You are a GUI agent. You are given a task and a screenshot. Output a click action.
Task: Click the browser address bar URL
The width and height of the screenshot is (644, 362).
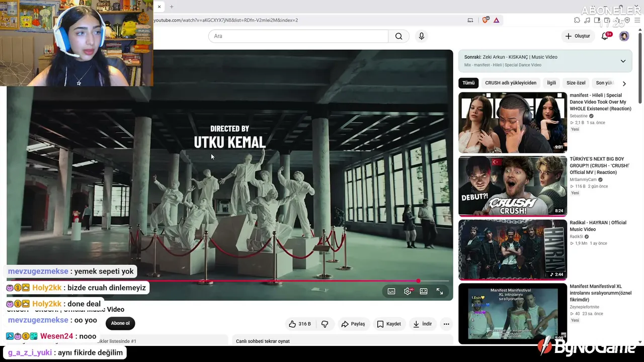click(x=226, y=20)
